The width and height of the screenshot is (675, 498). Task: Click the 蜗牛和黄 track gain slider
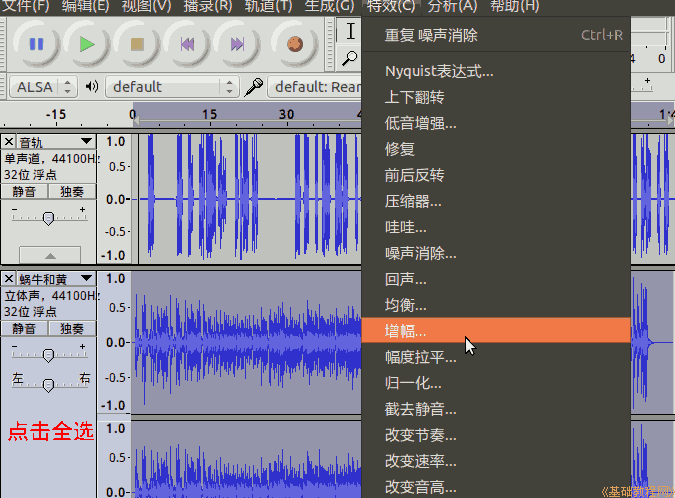[49, 354]
